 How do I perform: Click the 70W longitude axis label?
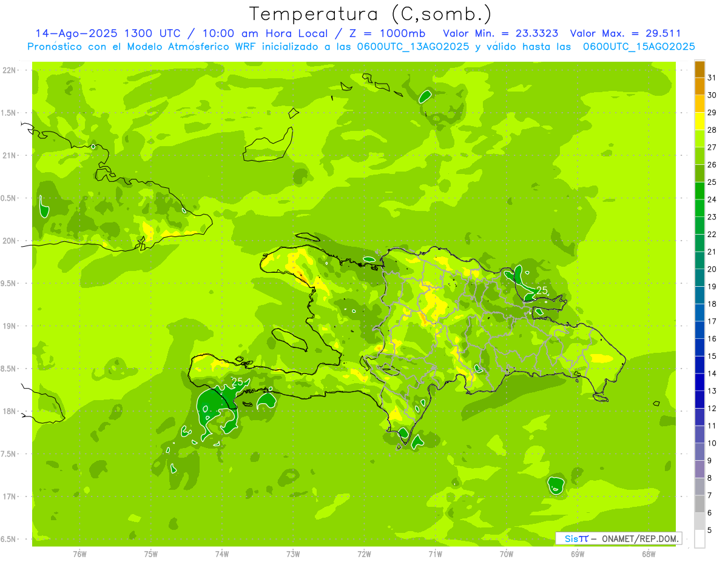point(507,554)
